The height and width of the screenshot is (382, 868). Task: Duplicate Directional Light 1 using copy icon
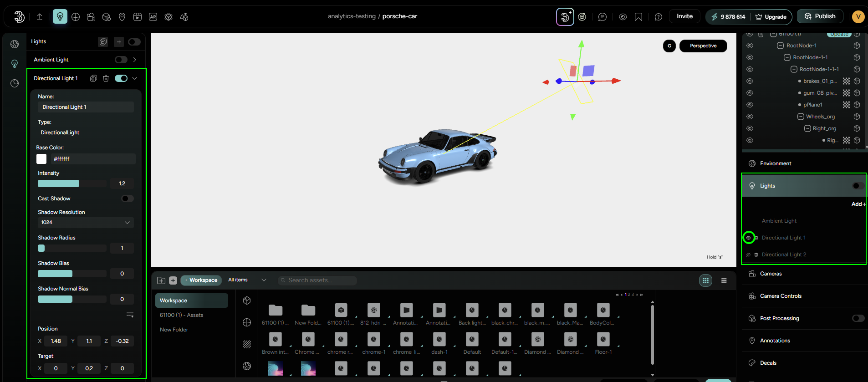pyautogui.click(x=93, y=78)
